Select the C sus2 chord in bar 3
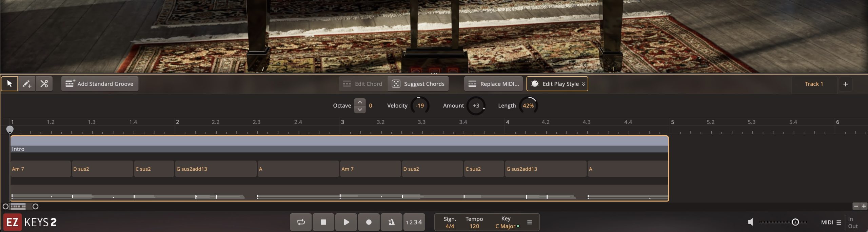The height and width of the screenshot is (232, 868). point(484,169)
